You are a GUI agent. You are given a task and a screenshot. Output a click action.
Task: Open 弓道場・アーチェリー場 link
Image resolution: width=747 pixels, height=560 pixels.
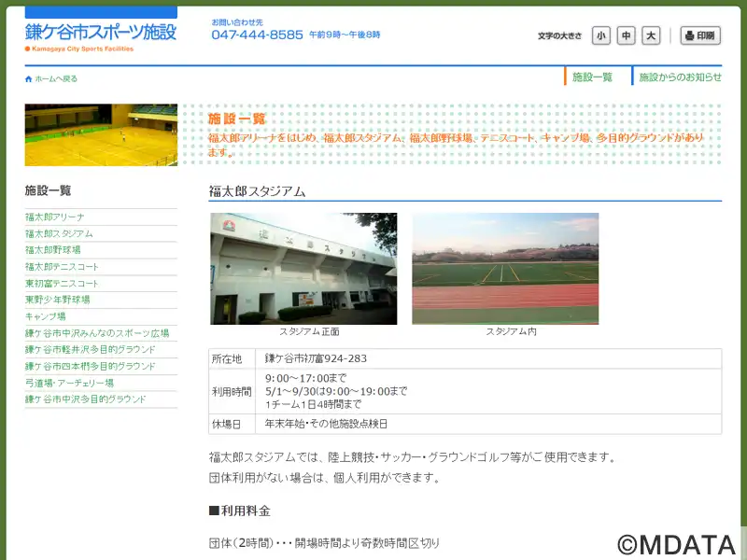coord(69,383)
